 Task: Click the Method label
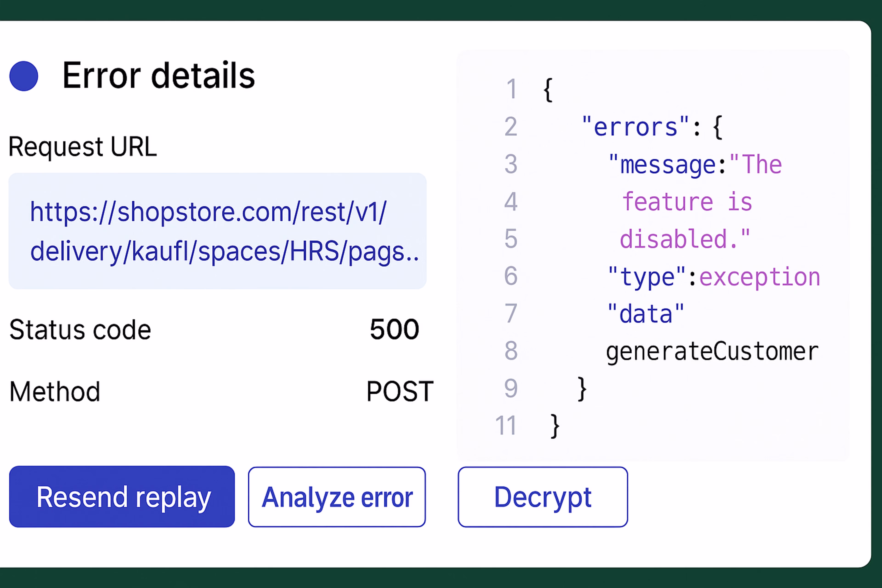(55, 392)
